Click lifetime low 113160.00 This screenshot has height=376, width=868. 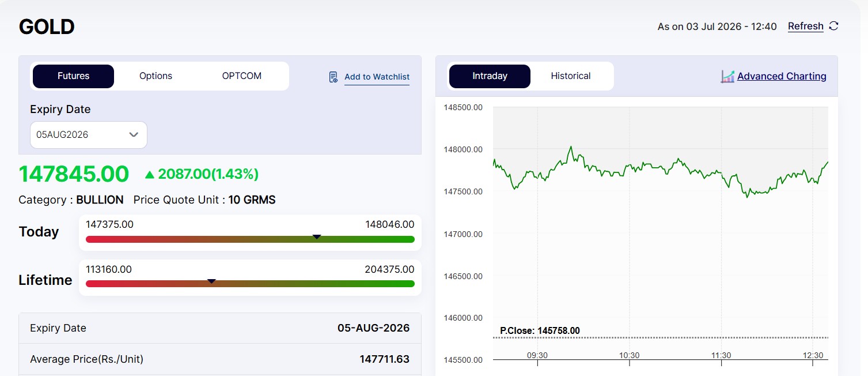(x=109, y=269)
